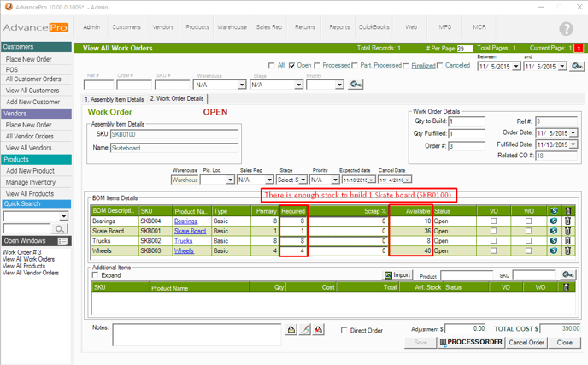
Task: Click the blue item icon in the Wheels row
Action: (x=554, y=251)
